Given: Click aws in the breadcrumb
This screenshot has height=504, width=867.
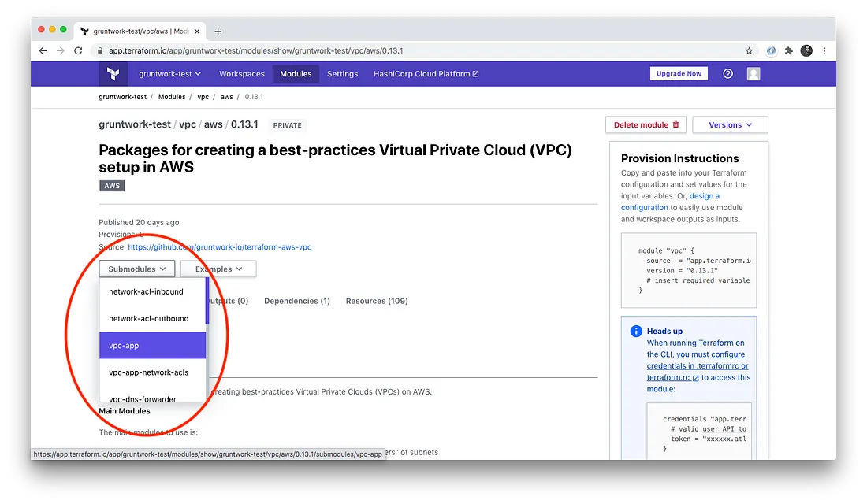Looking at the screenshot, I should [227, 97].
